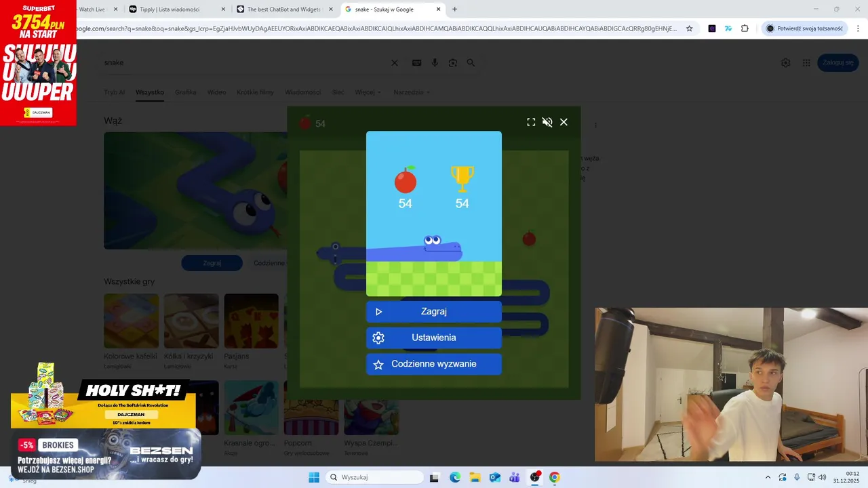The height and width of the screenshot is (488, 868).
Task: Launch Microsoft Edge from the taskbar
Action: tap(455, 477)
